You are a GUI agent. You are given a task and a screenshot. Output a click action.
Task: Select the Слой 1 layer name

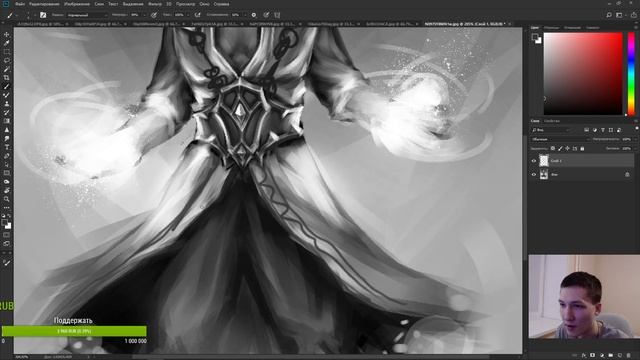tap(556, 161)
